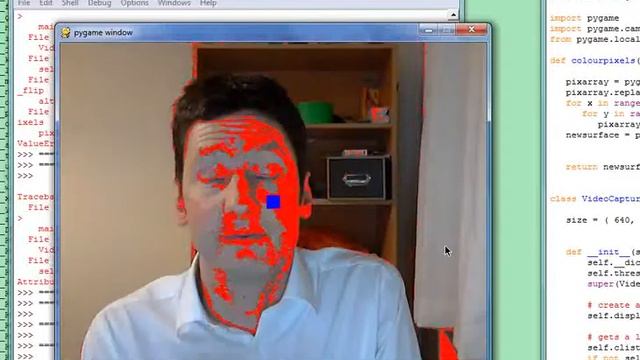Click 'def __init__' line in editor

(602, 252)
